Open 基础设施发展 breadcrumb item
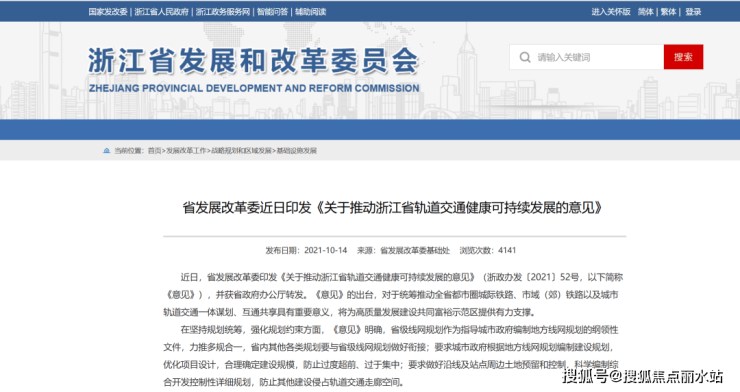Screen dimensions: 740x392 pos(296,150)
